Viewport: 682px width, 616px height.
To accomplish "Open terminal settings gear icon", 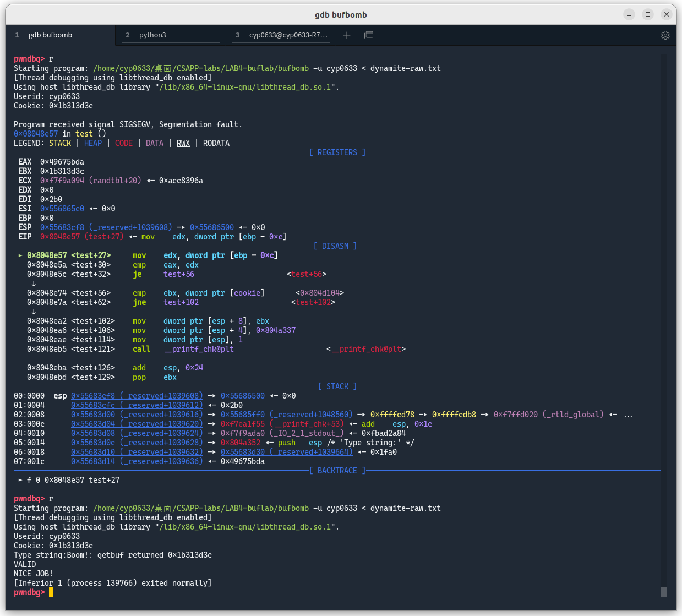I will click(x=665, y=35).
